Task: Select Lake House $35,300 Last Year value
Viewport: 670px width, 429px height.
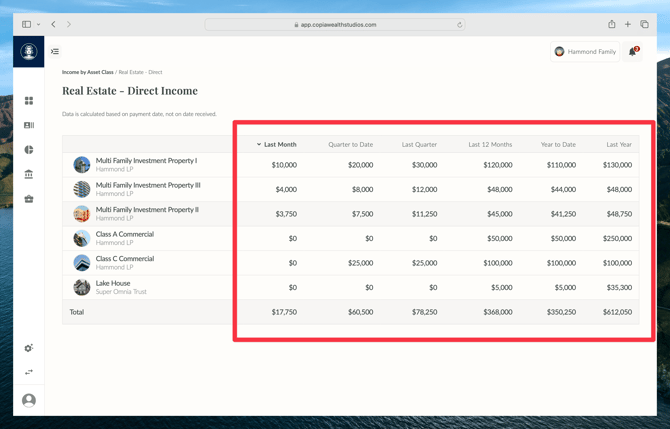Action: pyautogui.click(x=619, y=288)
